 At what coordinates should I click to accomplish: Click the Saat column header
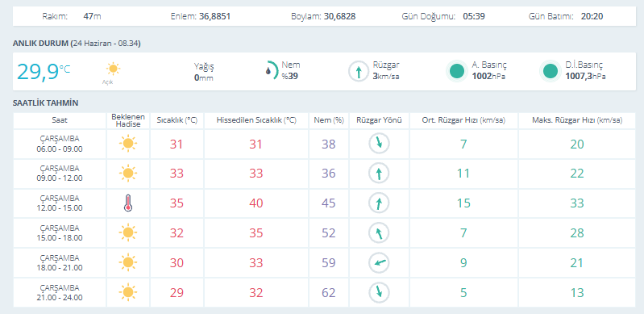click(60, 120)
